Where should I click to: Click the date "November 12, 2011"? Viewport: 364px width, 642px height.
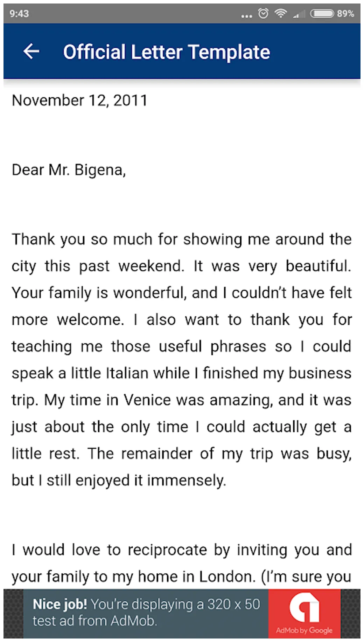point(80,101)
